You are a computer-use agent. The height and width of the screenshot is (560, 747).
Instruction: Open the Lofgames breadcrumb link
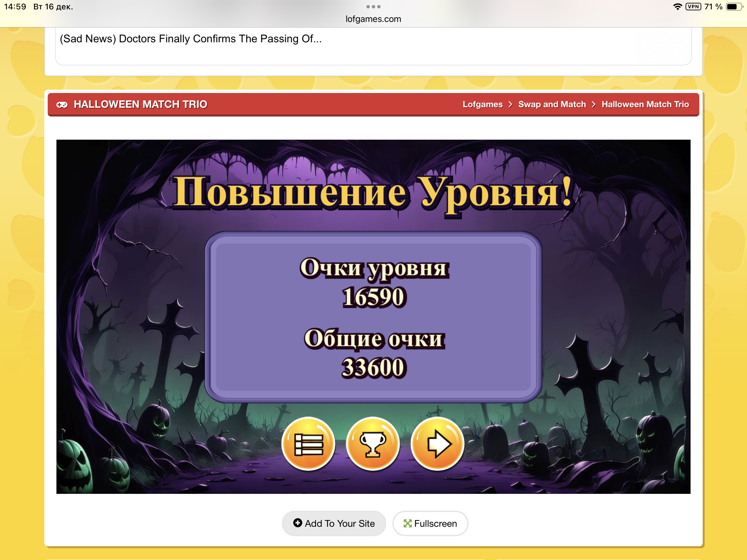tap(482, 105)
